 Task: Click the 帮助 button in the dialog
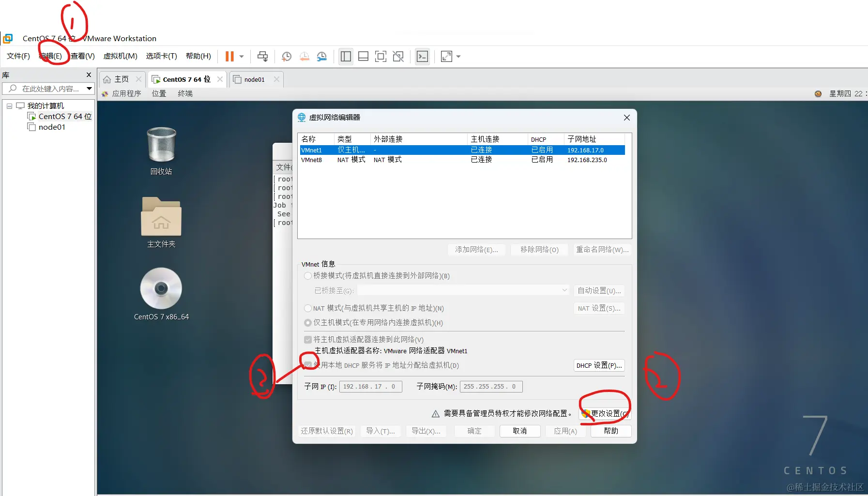pos(611,431)
